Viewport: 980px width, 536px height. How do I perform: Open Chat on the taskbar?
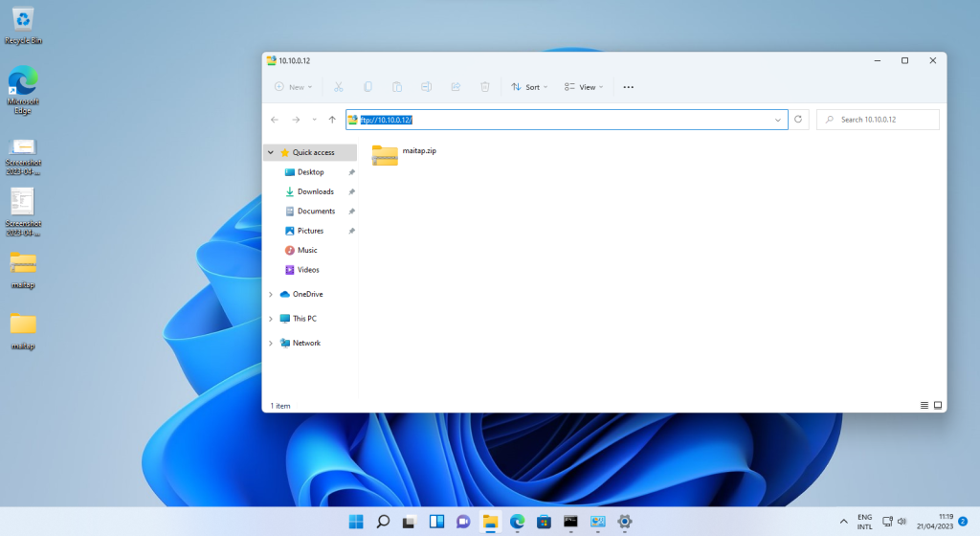click(463, 522)
